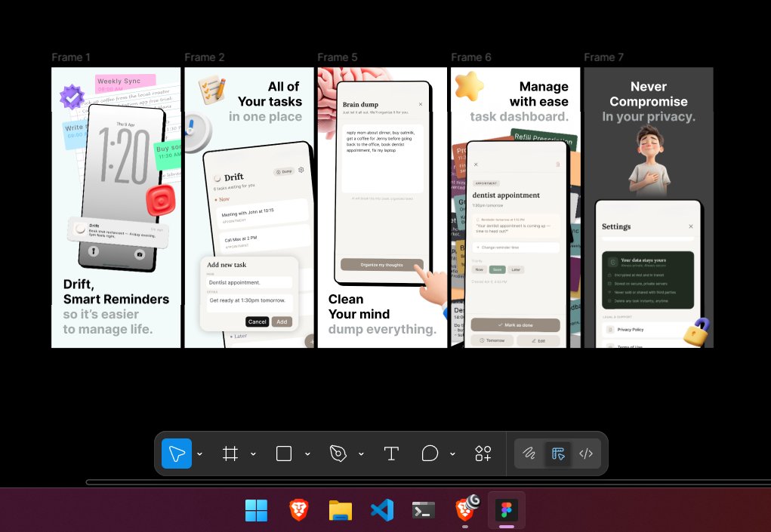The width and height of the screenshot is (771, 532).
Task: Select the Frame 7 label
Action: click(604, 57)
